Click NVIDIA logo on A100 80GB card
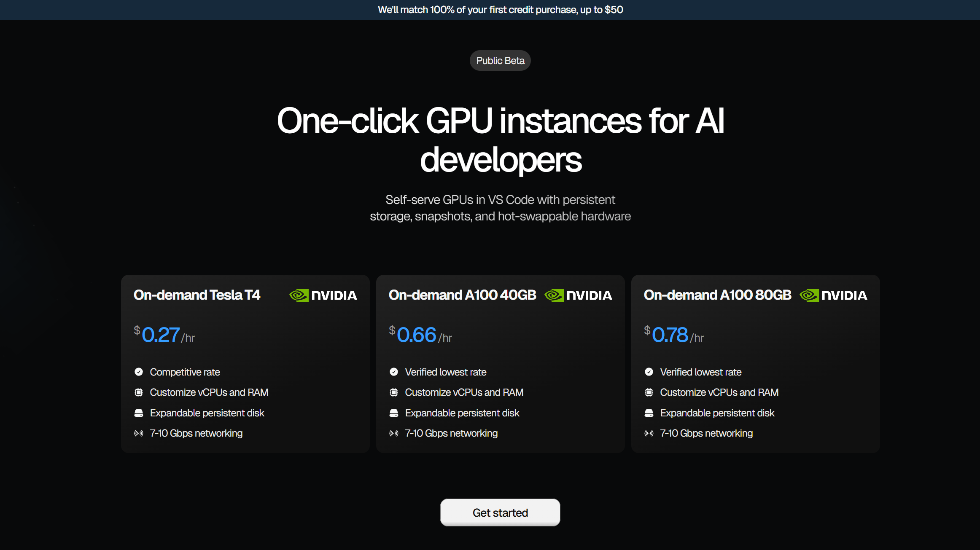Screen dimensions: 980x550 [833, 295]
